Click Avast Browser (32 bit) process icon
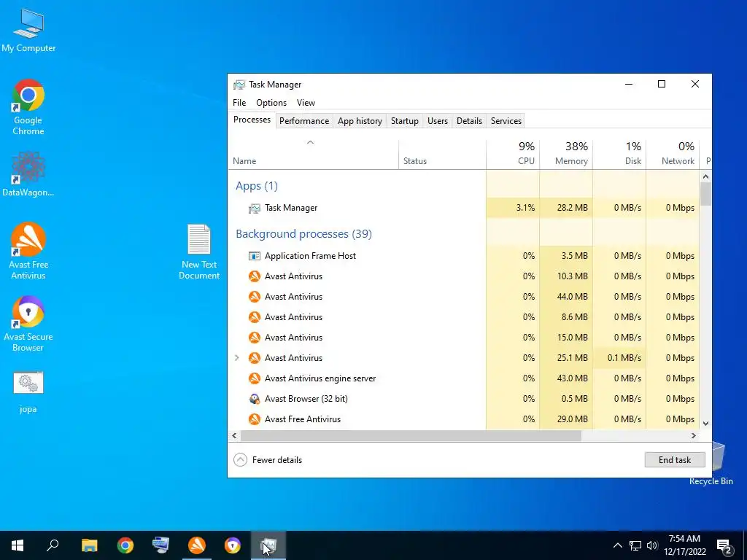 tap(255, 399)
